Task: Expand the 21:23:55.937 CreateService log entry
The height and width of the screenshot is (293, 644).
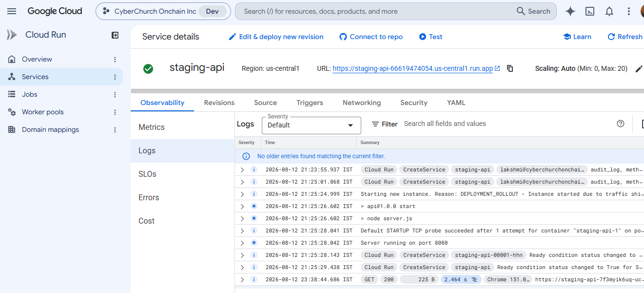Action: [x=242, y=169]
